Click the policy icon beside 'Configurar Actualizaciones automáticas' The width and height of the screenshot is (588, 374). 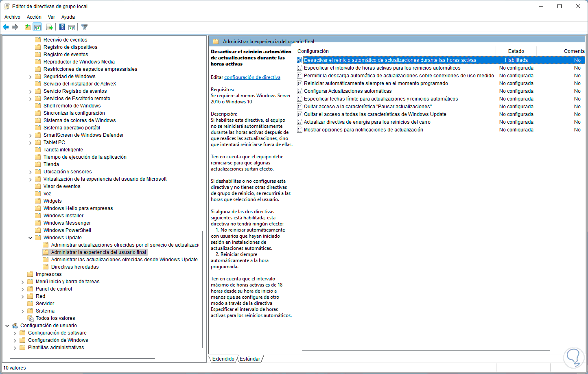tap(300, 91)
